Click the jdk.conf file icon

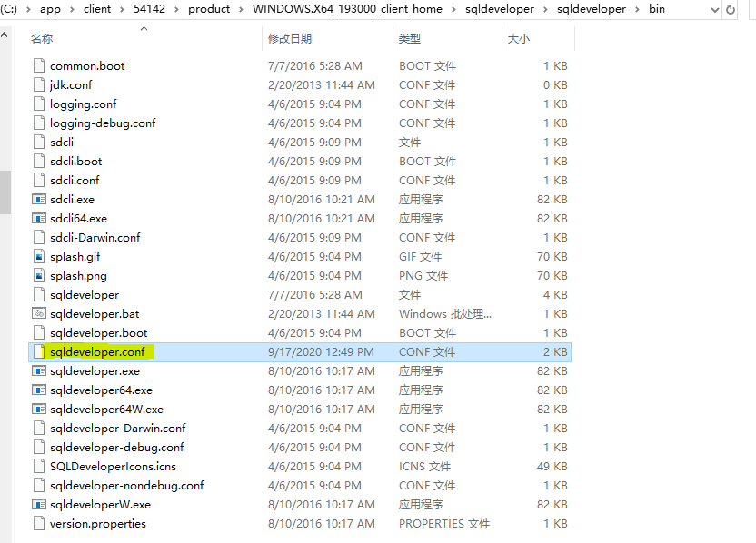click(39, 84)
